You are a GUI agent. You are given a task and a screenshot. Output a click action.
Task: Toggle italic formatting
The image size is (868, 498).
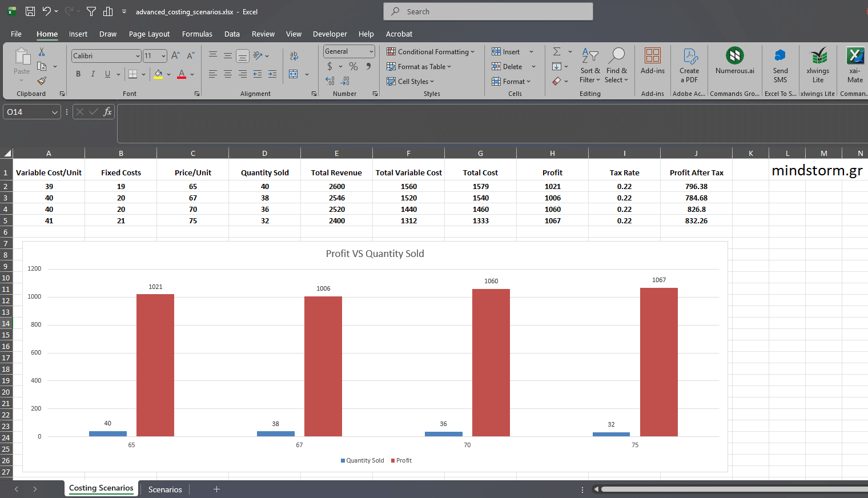[93, 74]
